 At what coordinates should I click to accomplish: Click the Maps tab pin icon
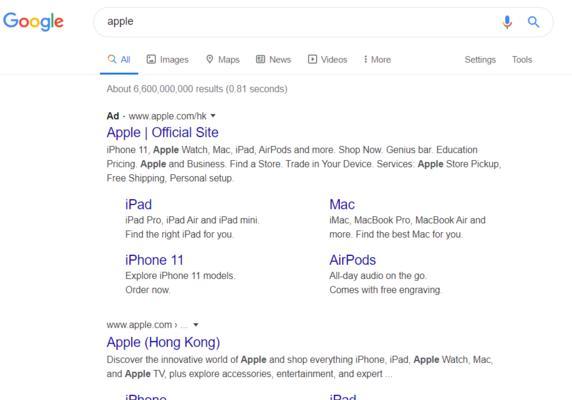pos(209,59)
